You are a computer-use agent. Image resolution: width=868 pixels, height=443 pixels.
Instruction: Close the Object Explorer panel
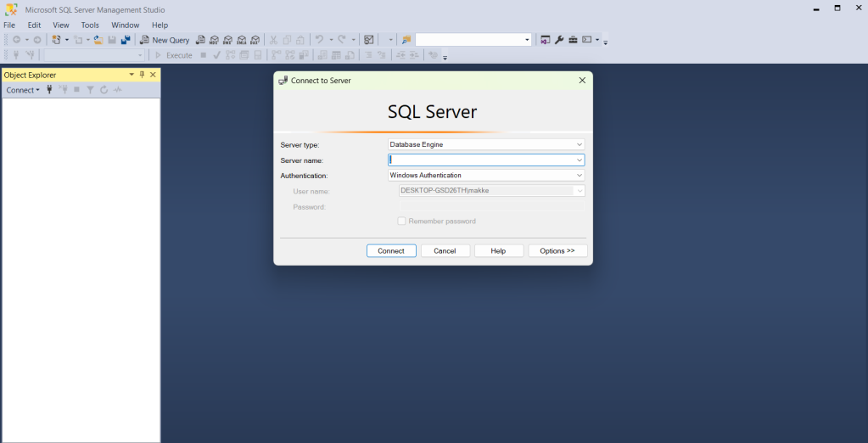(x=154, y=75)
